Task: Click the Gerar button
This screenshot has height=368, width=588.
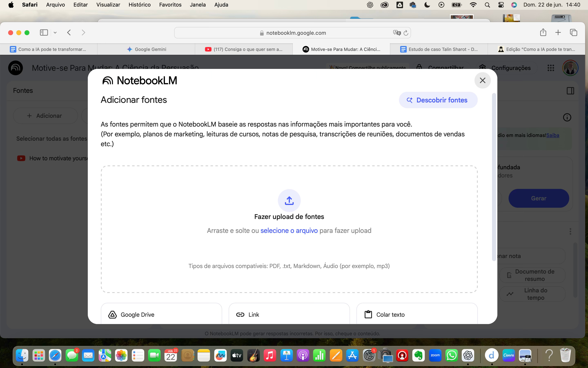Action: [539, 198]
